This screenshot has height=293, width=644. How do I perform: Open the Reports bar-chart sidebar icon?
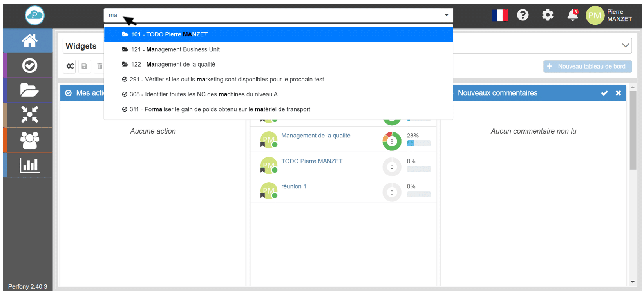[29, 165]
